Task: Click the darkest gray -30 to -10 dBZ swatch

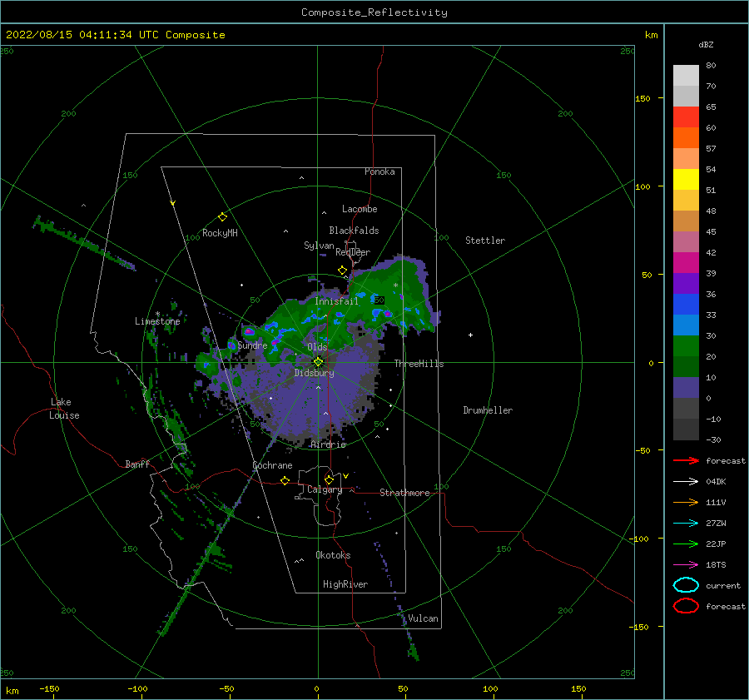Action: click(686, 429)
